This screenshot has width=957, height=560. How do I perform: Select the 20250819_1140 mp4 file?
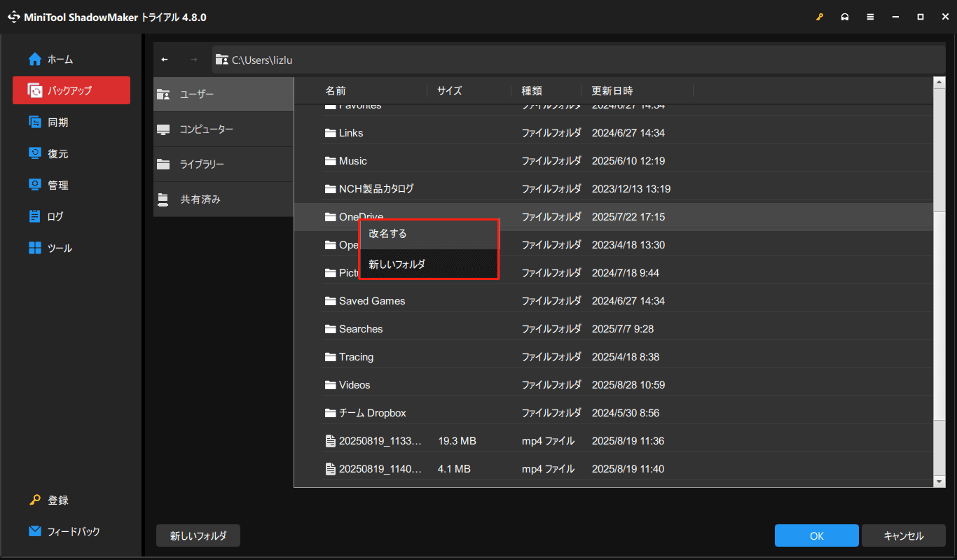(x=614, y=469)
